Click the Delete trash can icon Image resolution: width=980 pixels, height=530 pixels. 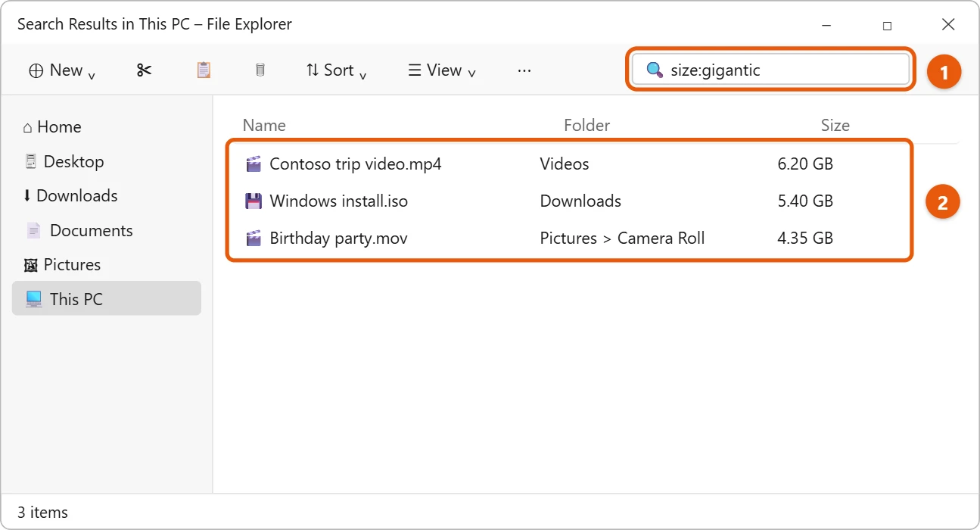pyautogui.click(x=260, y=70)
